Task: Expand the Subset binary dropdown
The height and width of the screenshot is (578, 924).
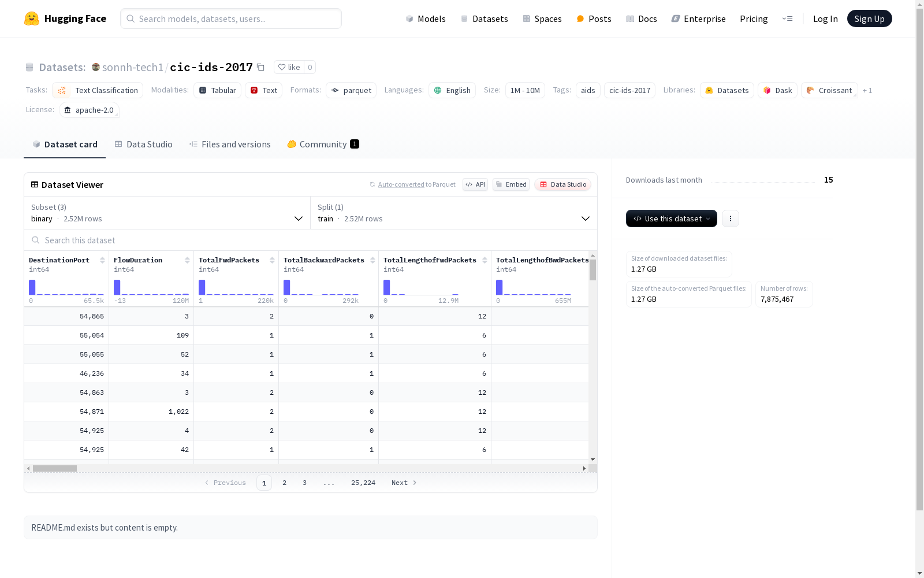Action: click(x=167, y=213)
